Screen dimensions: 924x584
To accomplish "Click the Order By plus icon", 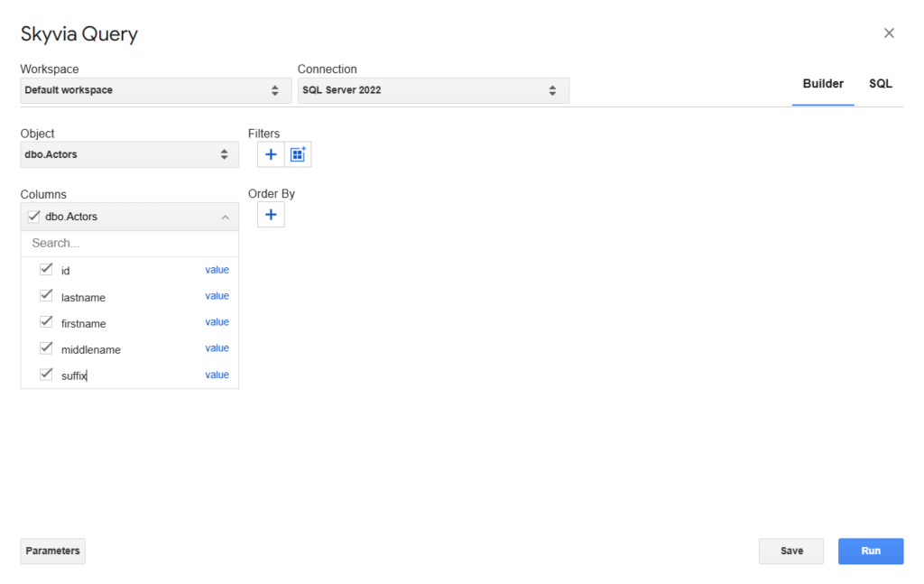I will click(x=271, y=215).
